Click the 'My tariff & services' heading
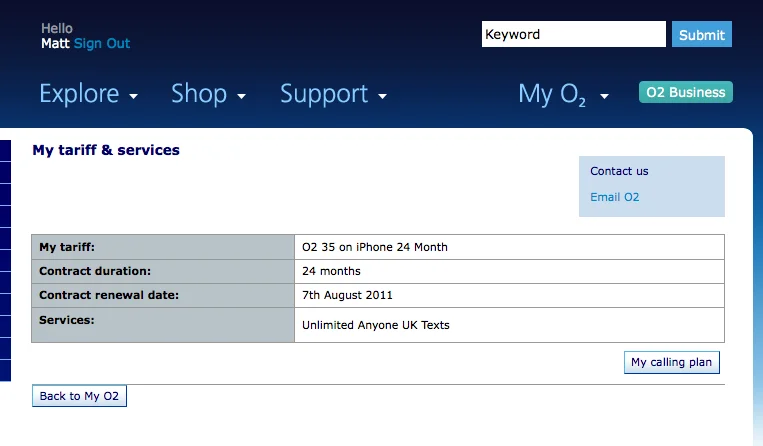 (106, 150)
